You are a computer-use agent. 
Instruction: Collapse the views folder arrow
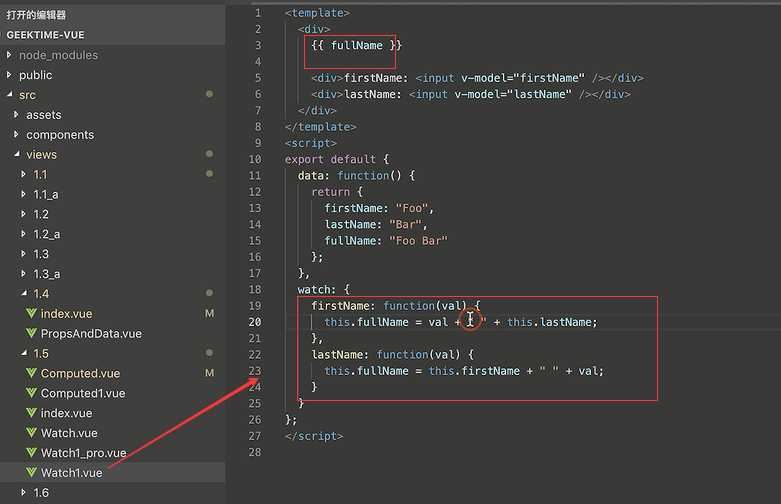[17, 154]
